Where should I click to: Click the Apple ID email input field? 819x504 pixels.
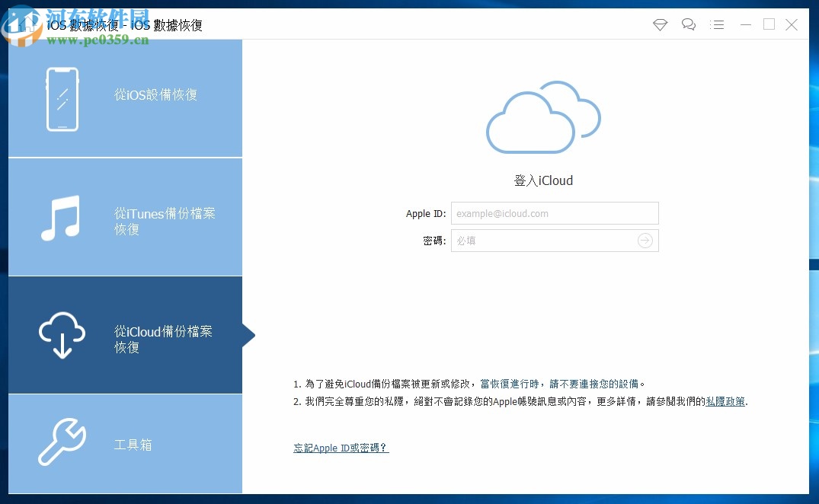tap(555, 213)
